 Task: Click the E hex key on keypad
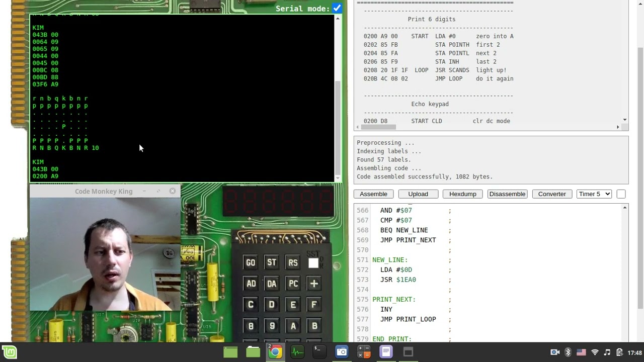coord(293,305)
